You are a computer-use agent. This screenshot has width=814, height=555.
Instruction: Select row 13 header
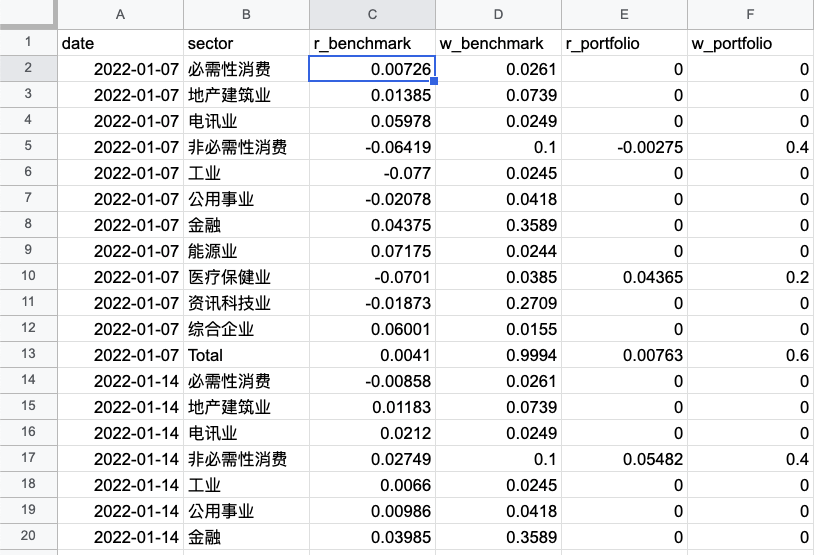coord(29,354)
